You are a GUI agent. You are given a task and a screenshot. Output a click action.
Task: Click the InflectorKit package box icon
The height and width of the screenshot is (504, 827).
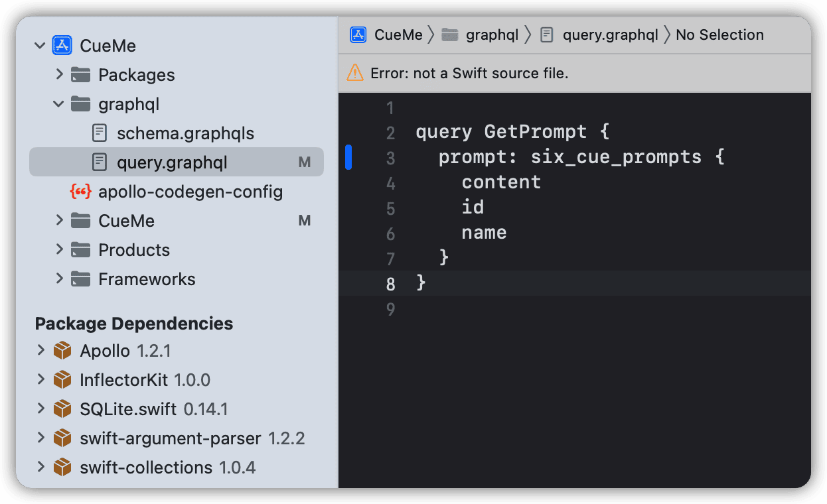point(62,379)
